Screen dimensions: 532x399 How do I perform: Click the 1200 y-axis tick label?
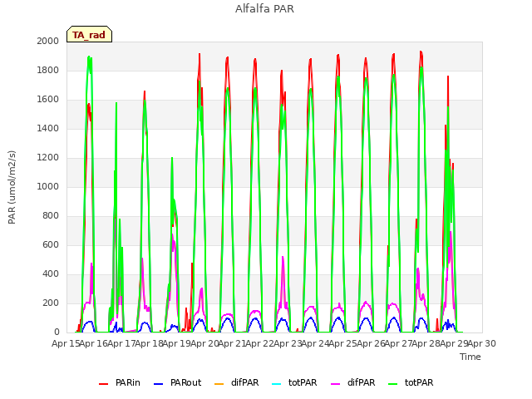[x=48, y=157]
